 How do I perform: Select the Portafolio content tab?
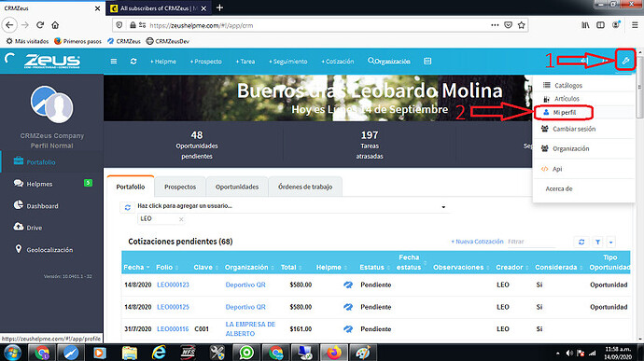pos(131,187)
